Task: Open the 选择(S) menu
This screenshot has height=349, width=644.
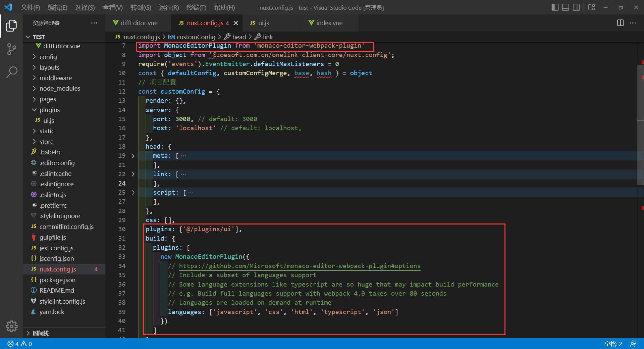Action: [85, 7]
